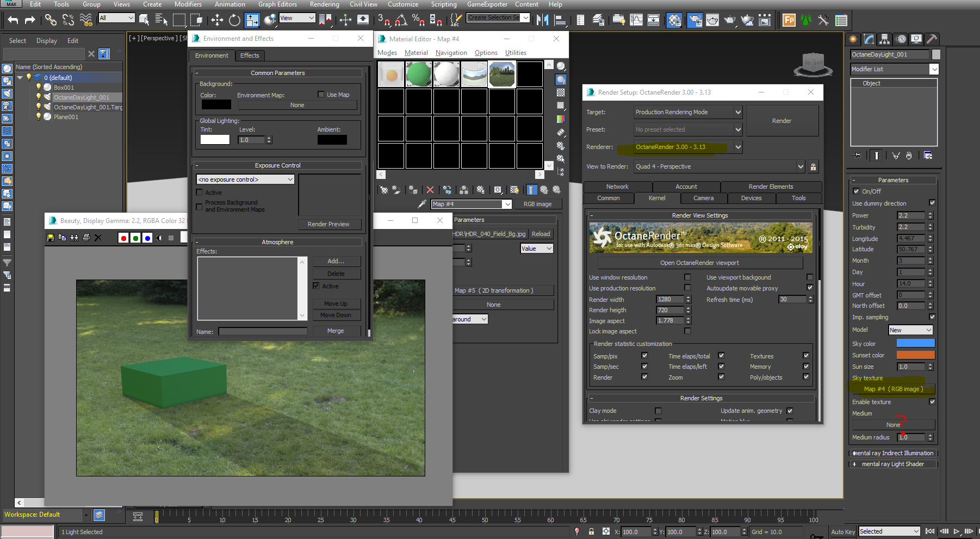Open the Curve Editor from toolbar
The image size is (980, 539).
[x=636, y=20]
